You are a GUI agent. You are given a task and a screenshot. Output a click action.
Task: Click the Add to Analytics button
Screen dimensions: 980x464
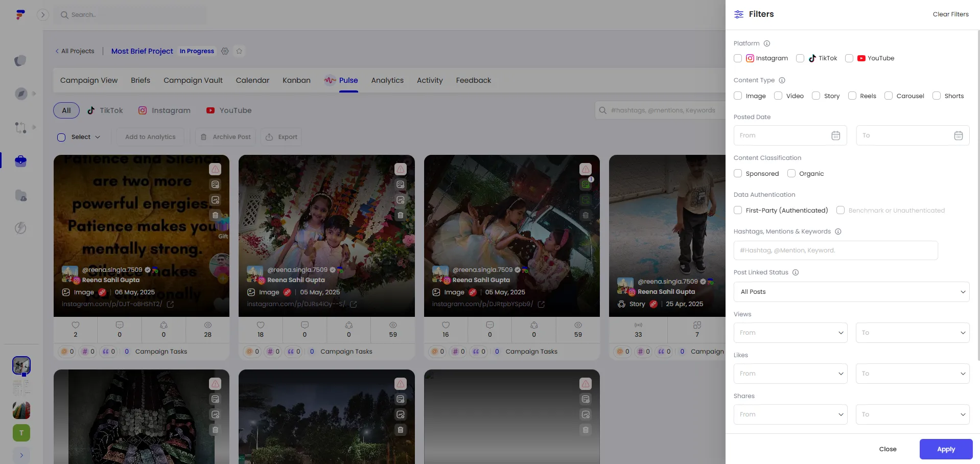coord(150,137)
